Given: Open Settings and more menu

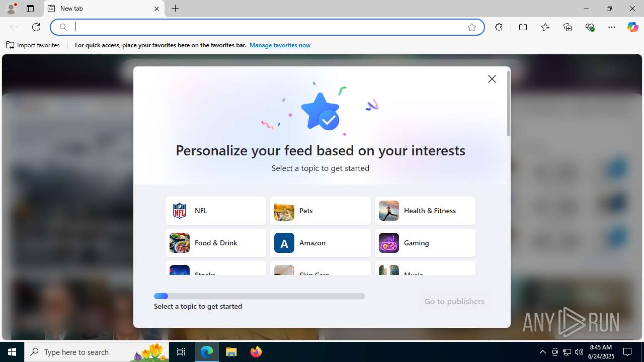Looking at the screenshot, I should click(612, 27).
